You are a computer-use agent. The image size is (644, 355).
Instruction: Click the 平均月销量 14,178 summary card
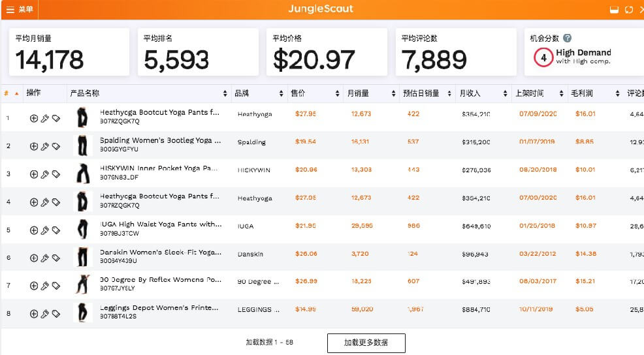point(69,52)
